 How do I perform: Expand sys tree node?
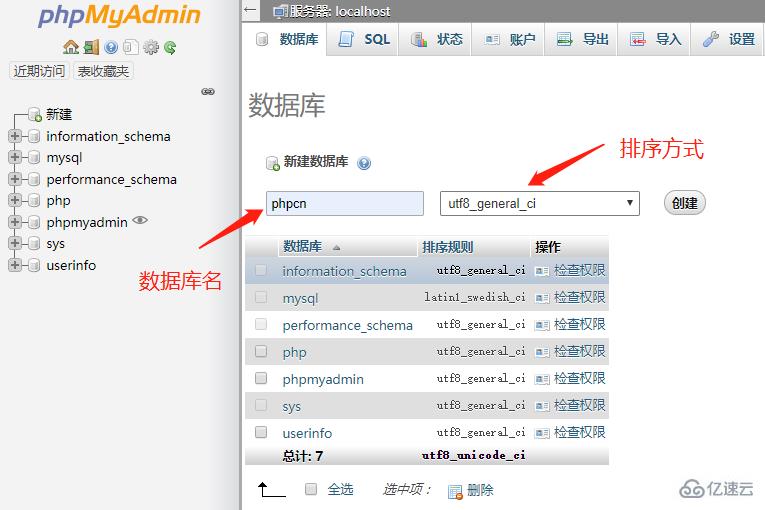click(x=15, y=244)
